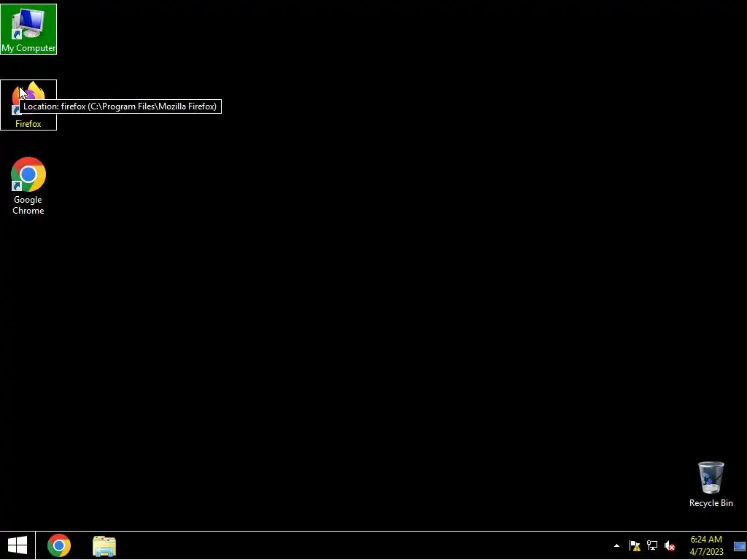Launch Chrome from the taskbar
747x560 pixels.
tap(59, 545)
